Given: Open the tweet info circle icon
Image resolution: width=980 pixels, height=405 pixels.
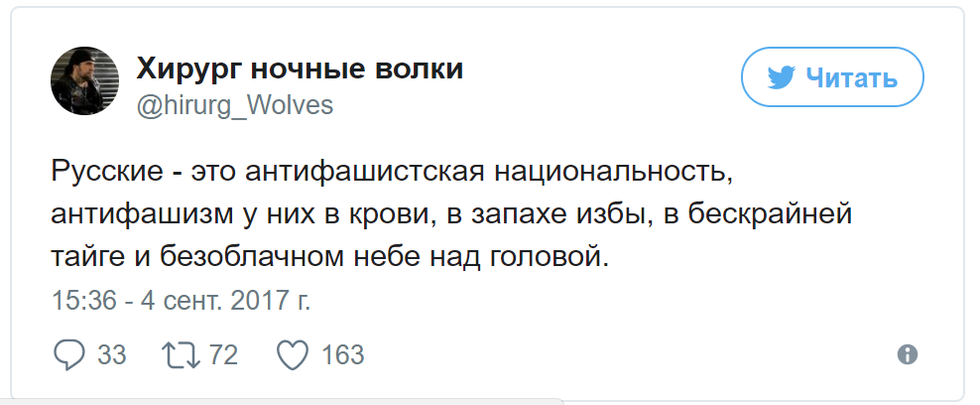Looking at the screenshot, I should tap(906, 353).
